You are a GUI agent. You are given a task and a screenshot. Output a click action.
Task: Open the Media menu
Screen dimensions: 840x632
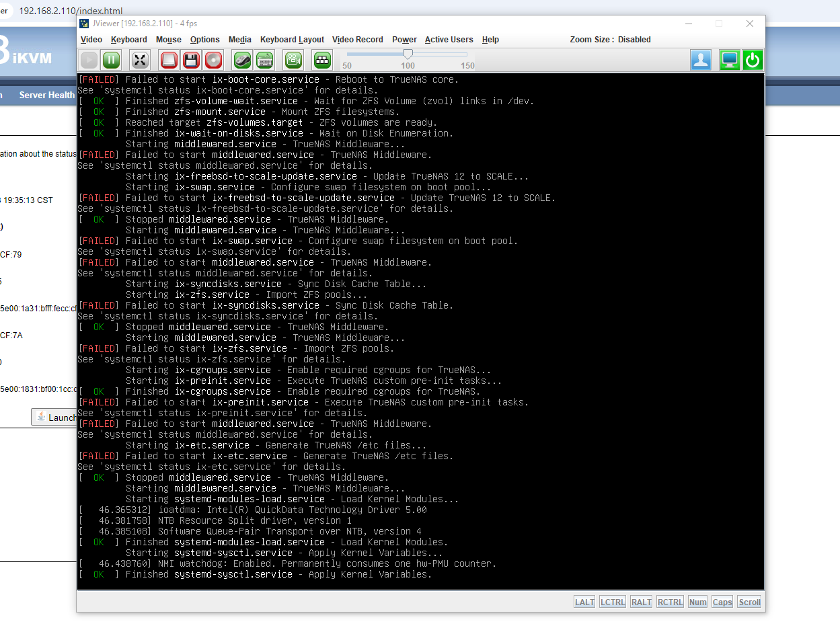(x=240, y=40)
